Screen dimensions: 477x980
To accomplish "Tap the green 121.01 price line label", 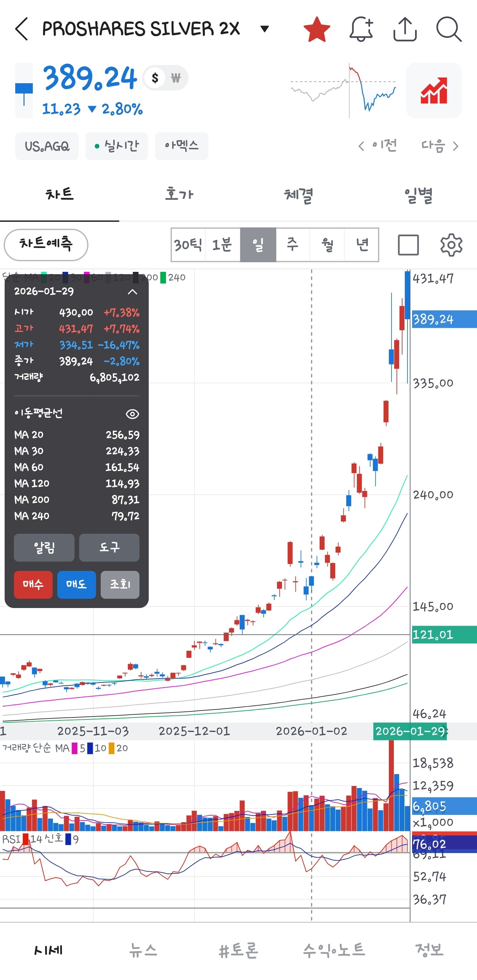I will tap(444, 635).
